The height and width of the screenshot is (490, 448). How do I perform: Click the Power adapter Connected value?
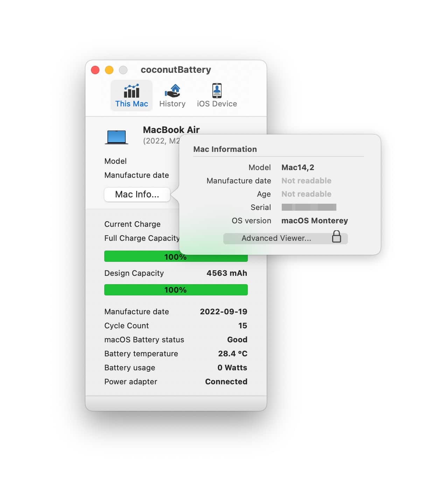pyautogui.click(x=226, y=381)
